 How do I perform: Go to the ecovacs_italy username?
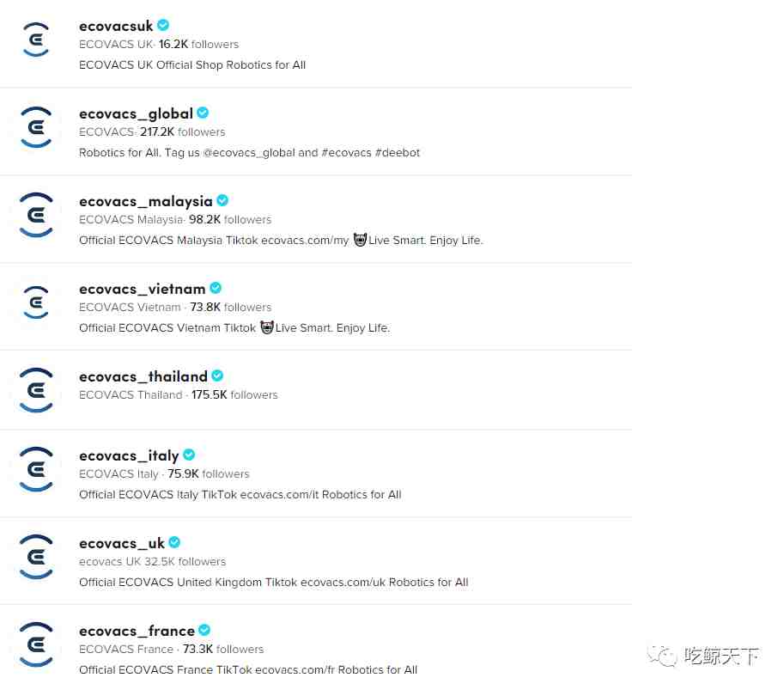(129, 455)
